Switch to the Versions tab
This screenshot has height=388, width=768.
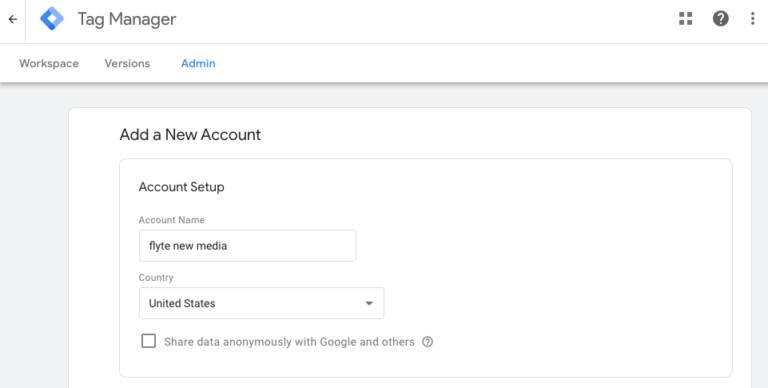tap(127, 64)
